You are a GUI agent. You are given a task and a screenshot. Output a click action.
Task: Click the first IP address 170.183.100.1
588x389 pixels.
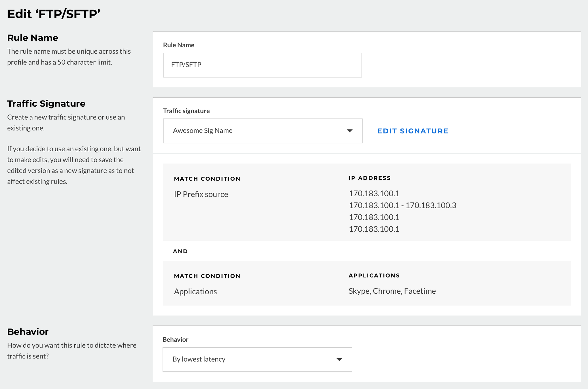click(374, 193)
